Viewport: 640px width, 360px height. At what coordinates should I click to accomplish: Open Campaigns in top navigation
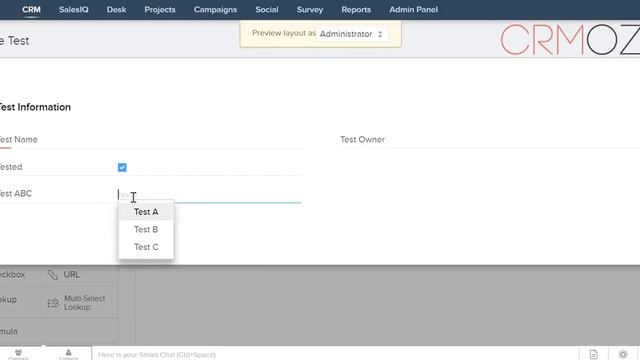coord(215,9)
